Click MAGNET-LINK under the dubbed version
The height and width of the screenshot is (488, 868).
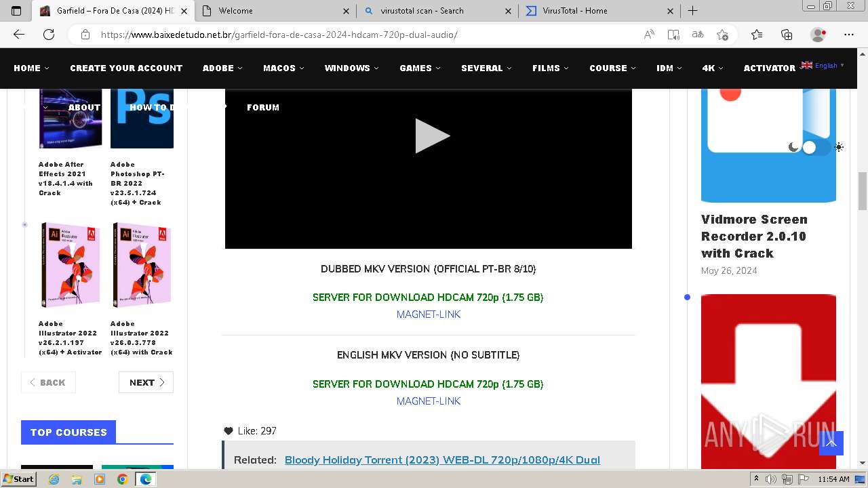(x=429, y=314)
